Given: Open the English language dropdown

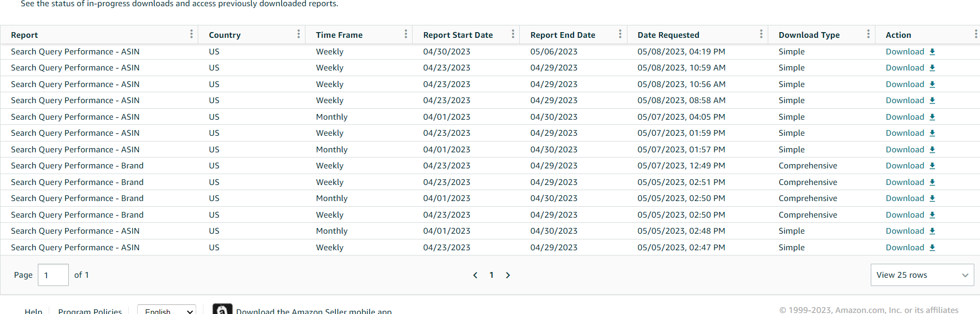Looking at the screenshot, I should 167,310.
